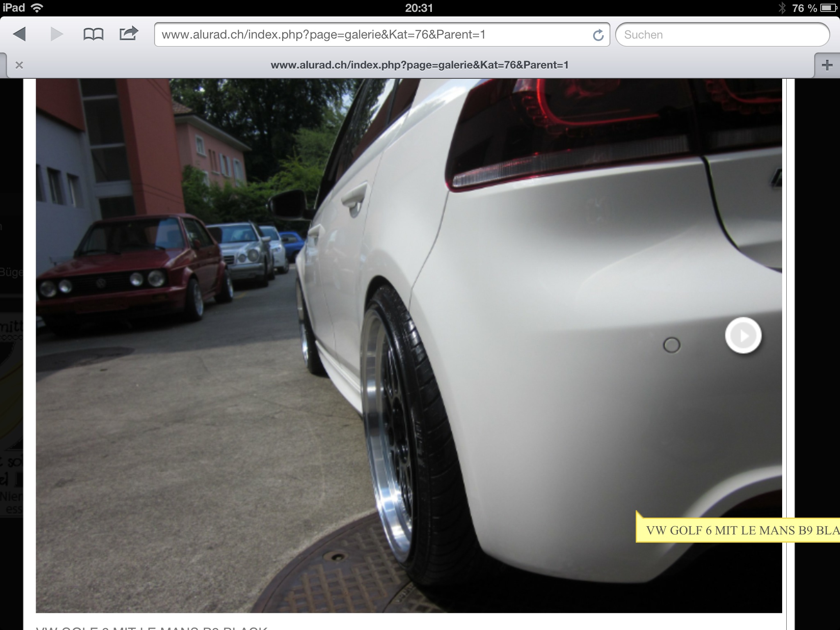Tap the Safari back arrow
840x630 pixels.
(20, 34)
